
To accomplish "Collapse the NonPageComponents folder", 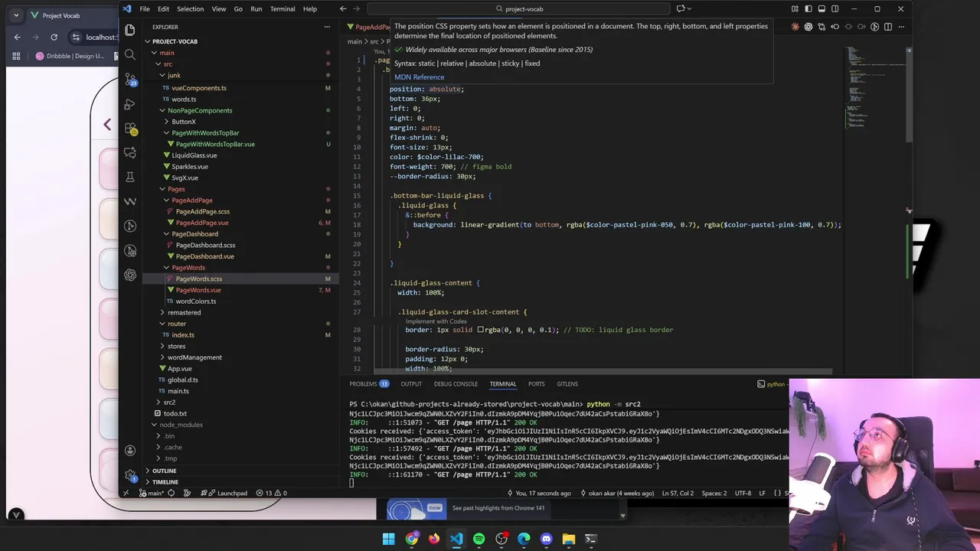I will (196, 110).
